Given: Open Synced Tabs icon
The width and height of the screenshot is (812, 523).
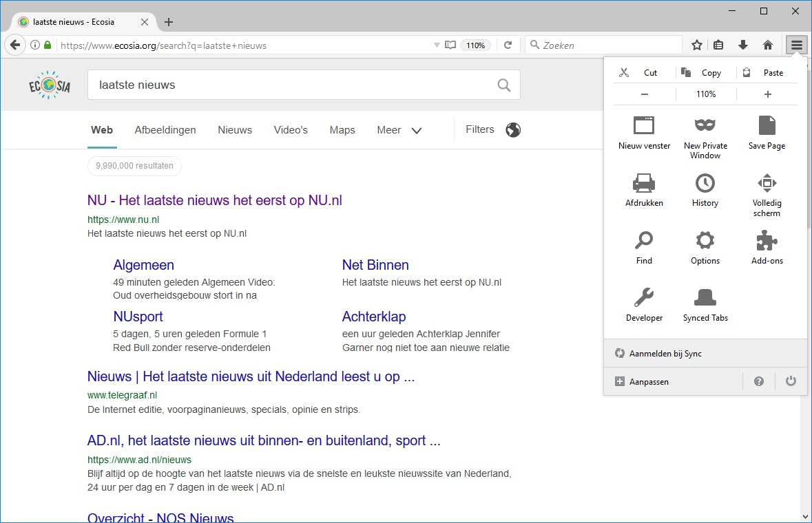Looking at the screenshot, I should pos(705,297).
